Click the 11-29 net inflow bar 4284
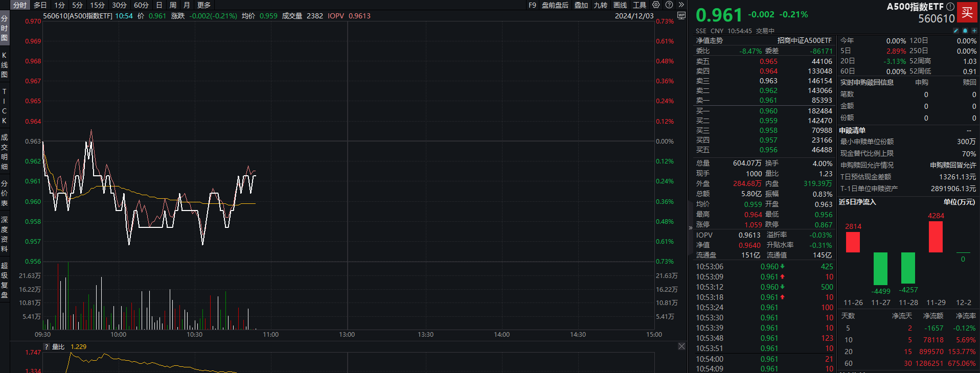The height and width of the screenshot is (373, 980). (936, 237)
